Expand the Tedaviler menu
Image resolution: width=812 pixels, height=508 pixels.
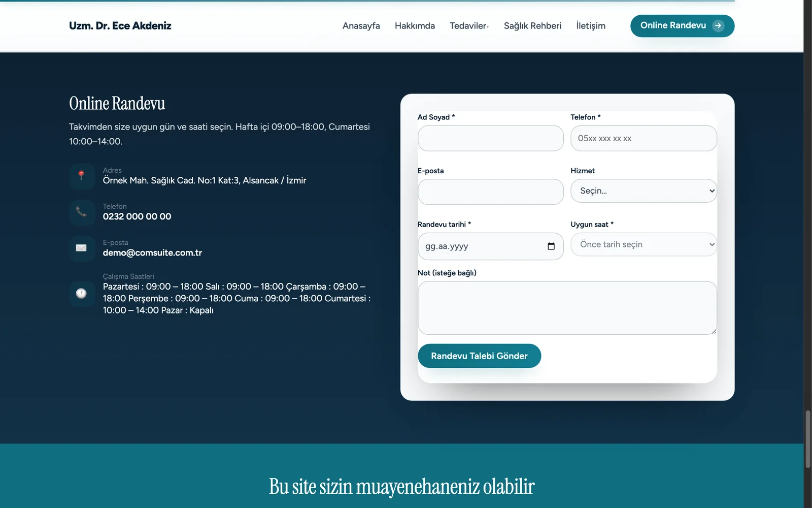(x=469, y=26)
